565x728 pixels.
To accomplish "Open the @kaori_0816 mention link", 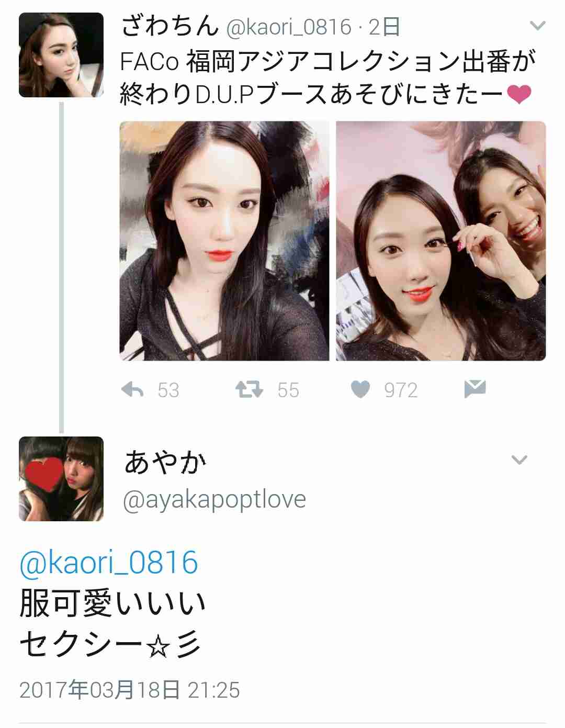I will [x=109, y=563].
